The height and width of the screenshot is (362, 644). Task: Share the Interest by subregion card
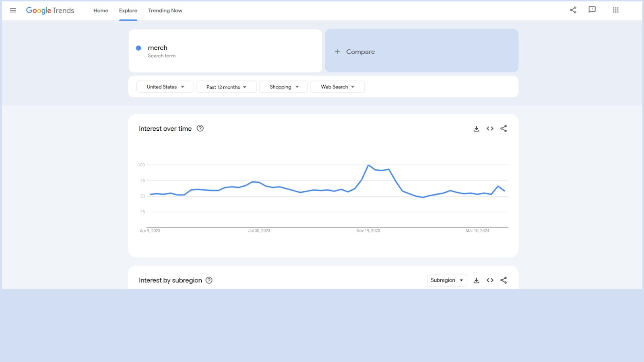(x=504, y=280)
